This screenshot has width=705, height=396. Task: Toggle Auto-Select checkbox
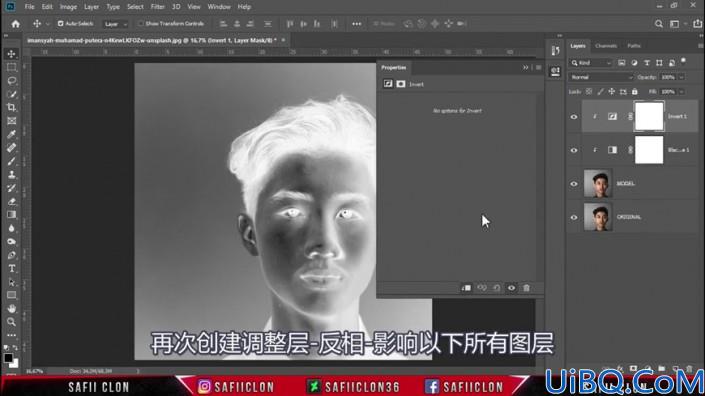pos(61,23)
